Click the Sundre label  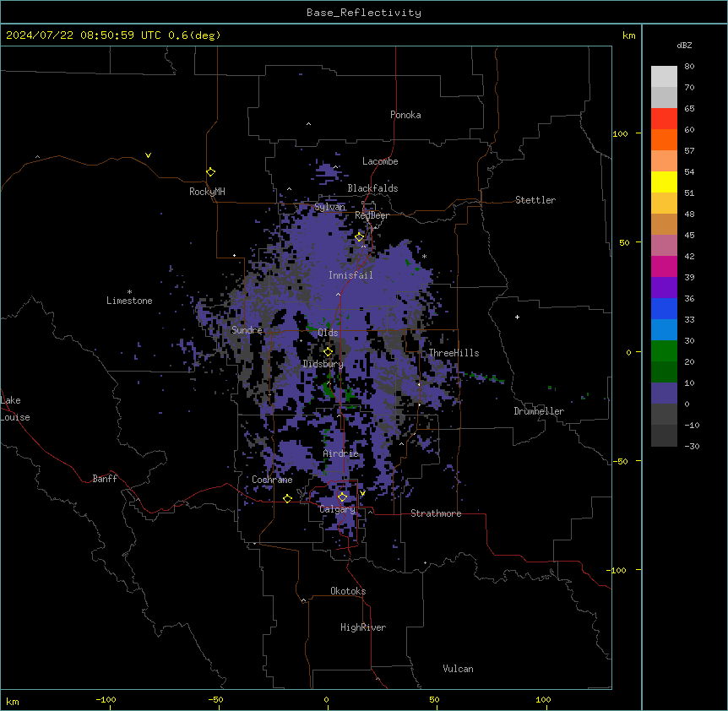click(x=247, y=330)
